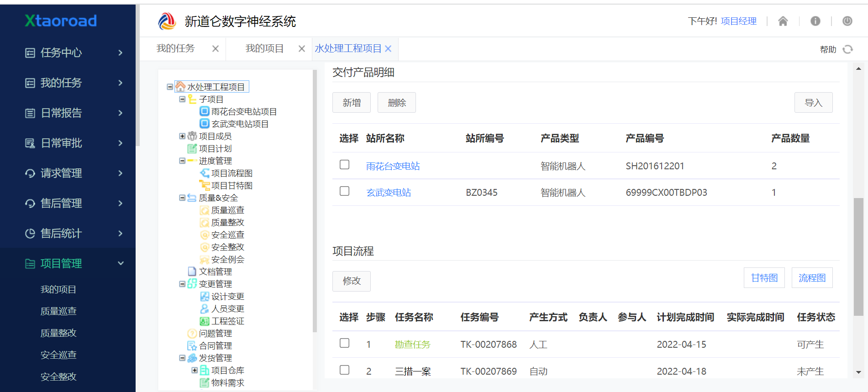Click the 日常报告 sidebar icon

[30, 113]
